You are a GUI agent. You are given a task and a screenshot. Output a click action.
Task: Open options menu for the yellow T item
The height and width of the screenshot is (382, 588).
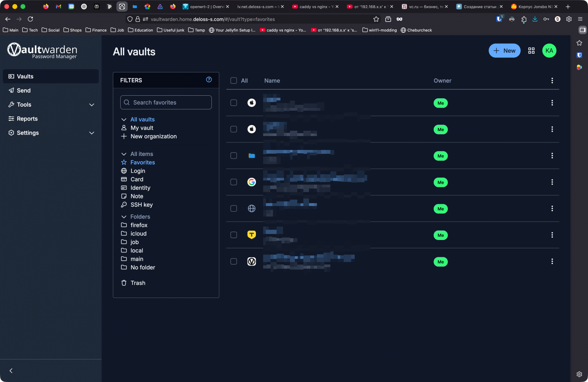pyautogui.click(x=552, y=235)
